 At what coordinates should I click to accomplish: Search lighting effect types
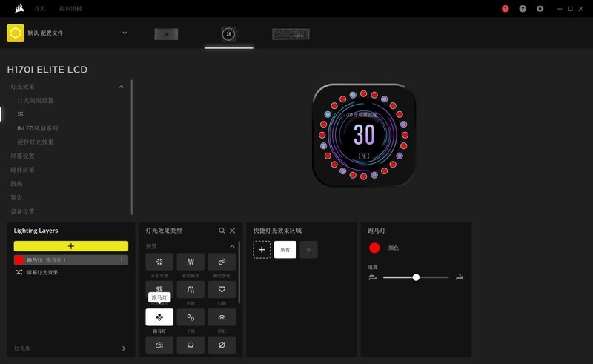(x=222, y=231)
